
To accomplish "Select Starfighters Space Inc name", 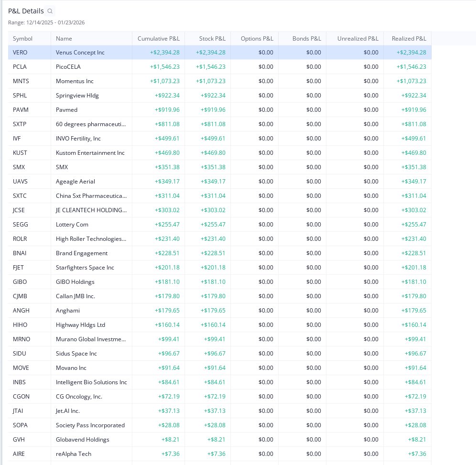I will point(85,268).
